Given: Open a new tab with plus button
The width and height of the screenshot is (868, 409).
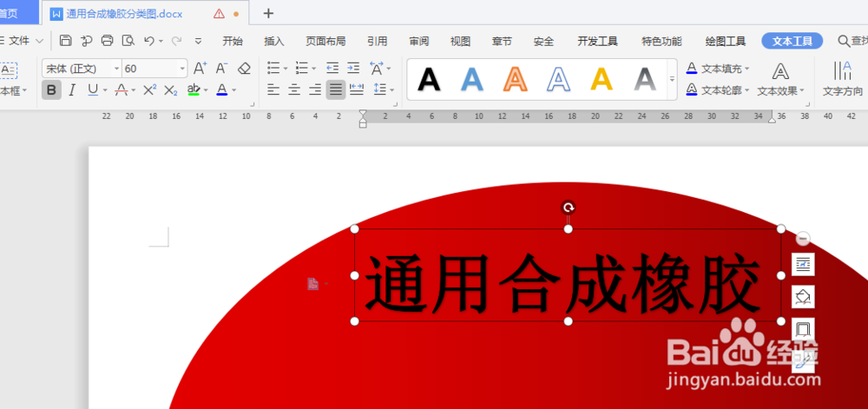Looking at the screenshot, I should pos(268,13).
